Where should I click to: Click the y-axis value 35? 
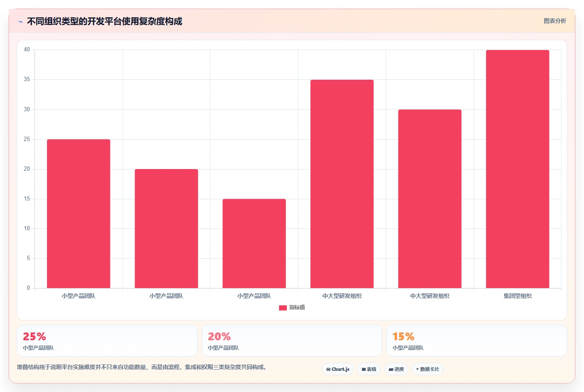point(27,79)
